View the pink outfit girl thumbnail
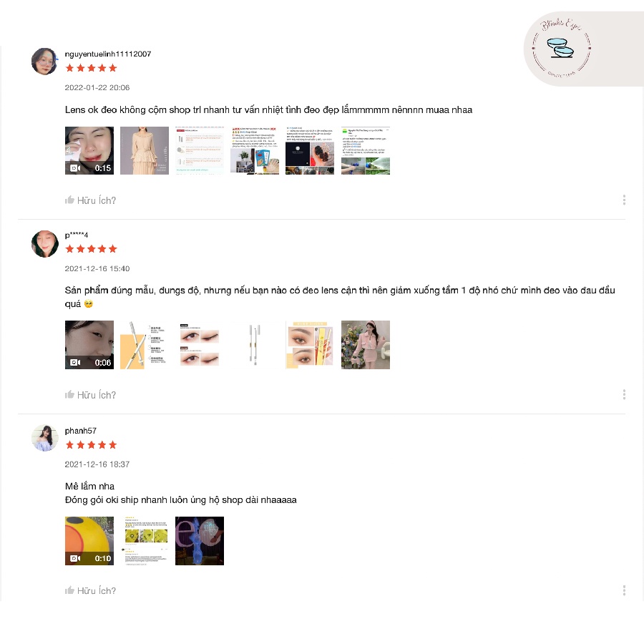Image resolution: width=644 pixels, height=644 pixels. pos(366,345)
